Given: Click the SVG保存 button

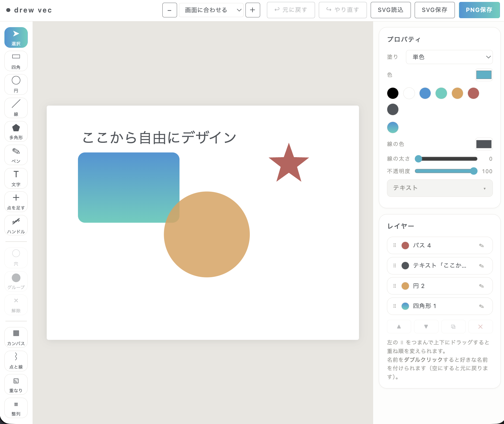Looking at the screenshot, I should [434, 10].
